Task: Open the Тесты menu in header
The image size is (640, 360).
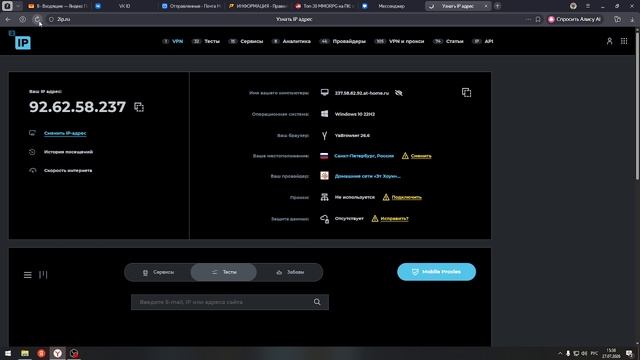Action: [x=206, y=41]
